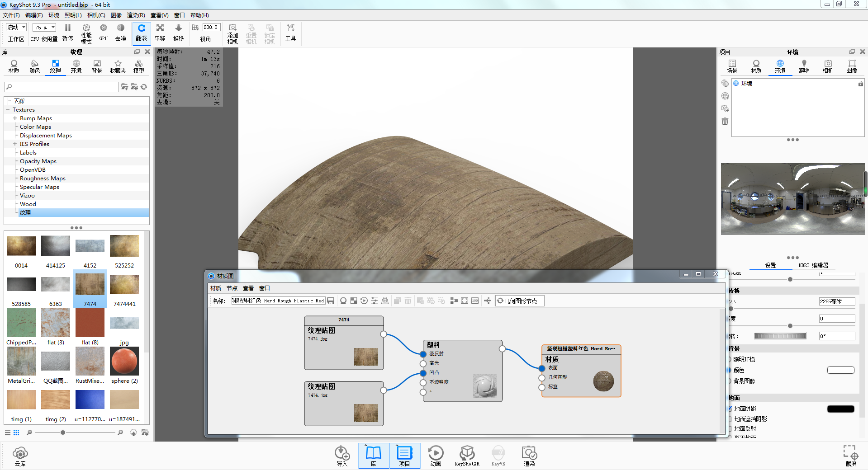Switch library to Materials tab
Viewport: 868px width, 470px height.
[x=14, y=66]
